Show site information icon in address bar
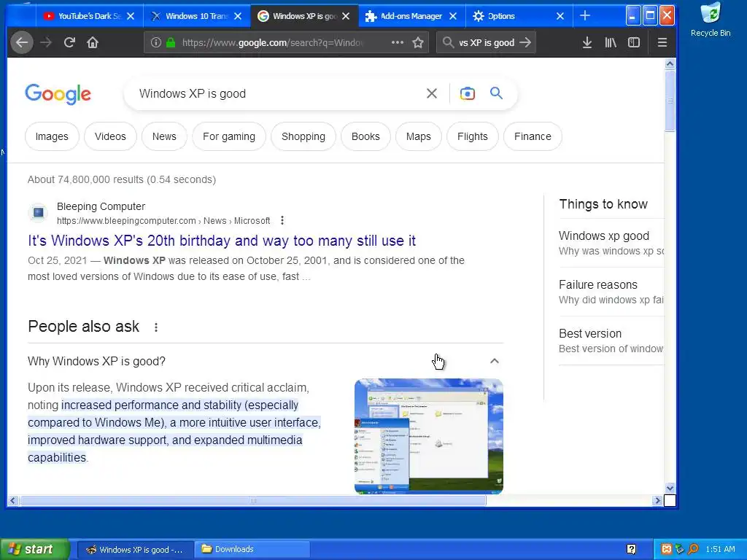Viewport: 747px width, 560px height. coord(156,42)
